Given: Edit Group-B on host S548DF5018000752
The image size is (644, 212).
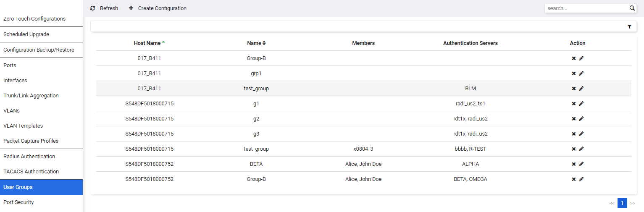Looking at the screenshot, I should pos(581,179).
